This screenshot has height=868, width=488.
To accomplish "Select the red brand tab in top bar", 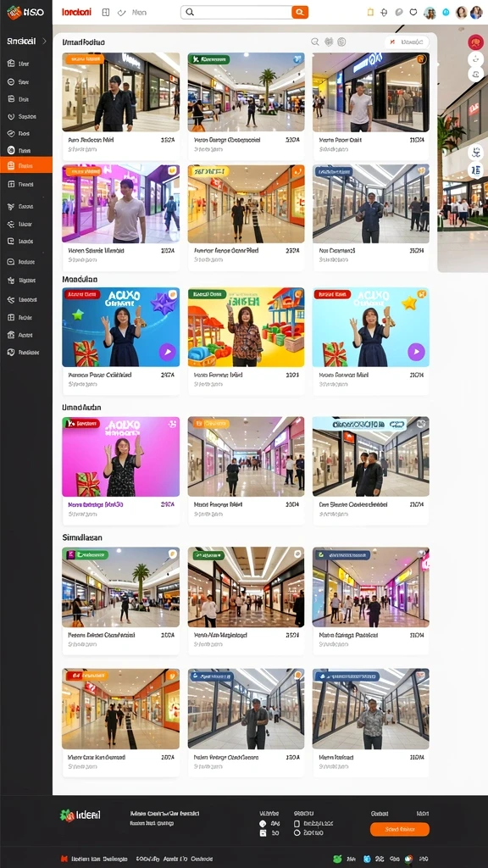I will click(x=76, y=12).
